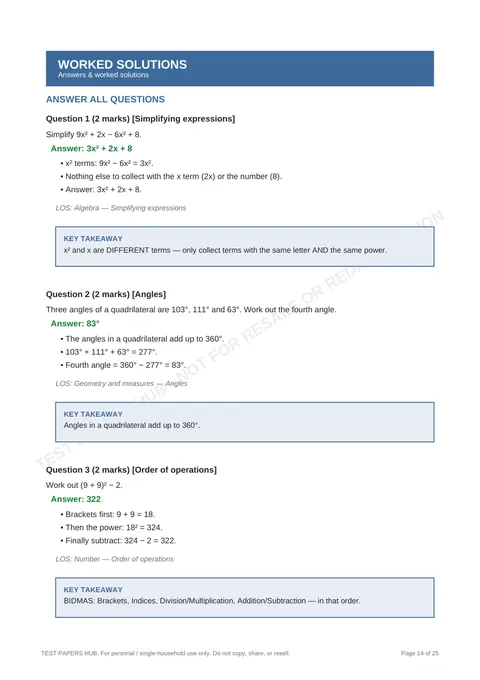Screen dimensions: 480x680
Task: Select the ANSWER ALL QUESTIONS heading
Action: 105,99
